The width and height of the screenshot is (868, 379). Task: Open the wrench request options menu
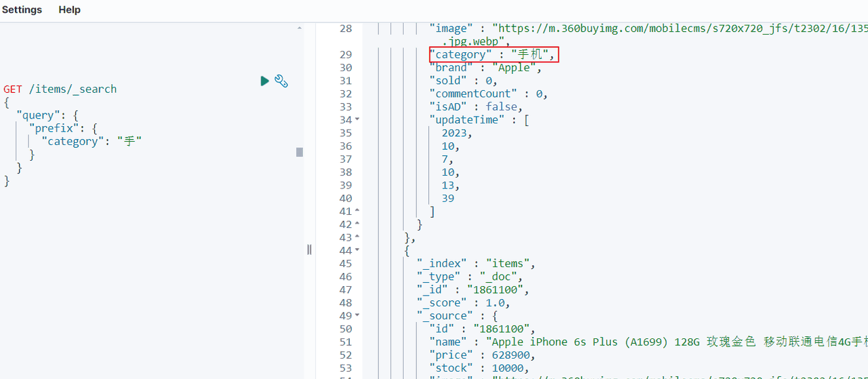pos(281,81)
